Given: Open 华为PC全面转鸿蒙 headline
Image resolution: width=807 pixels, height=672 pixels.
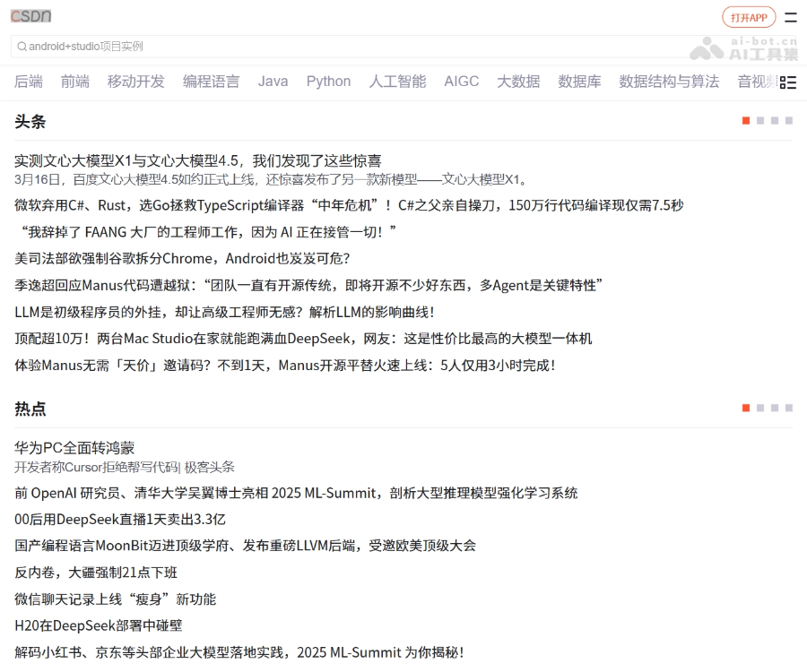Looking at the screenshot, I should (74, 448).
